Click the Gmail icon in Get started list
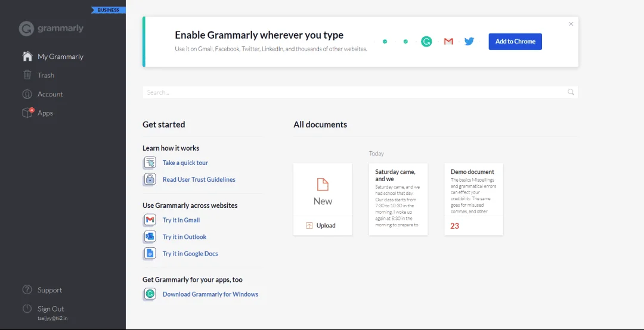The height and width of the screenshot is (330, 644). pyautogui.click(x=150, y=220)
